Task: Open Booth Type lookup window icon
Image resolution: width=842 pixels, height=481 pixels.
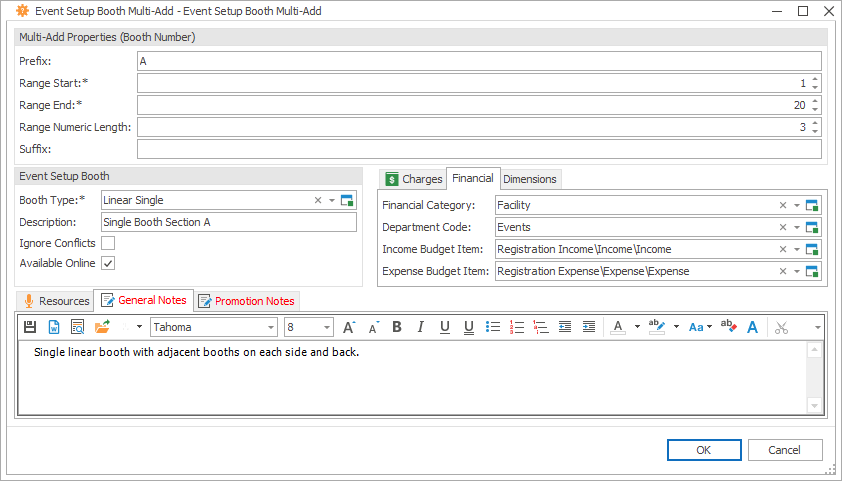Action: 347,200
